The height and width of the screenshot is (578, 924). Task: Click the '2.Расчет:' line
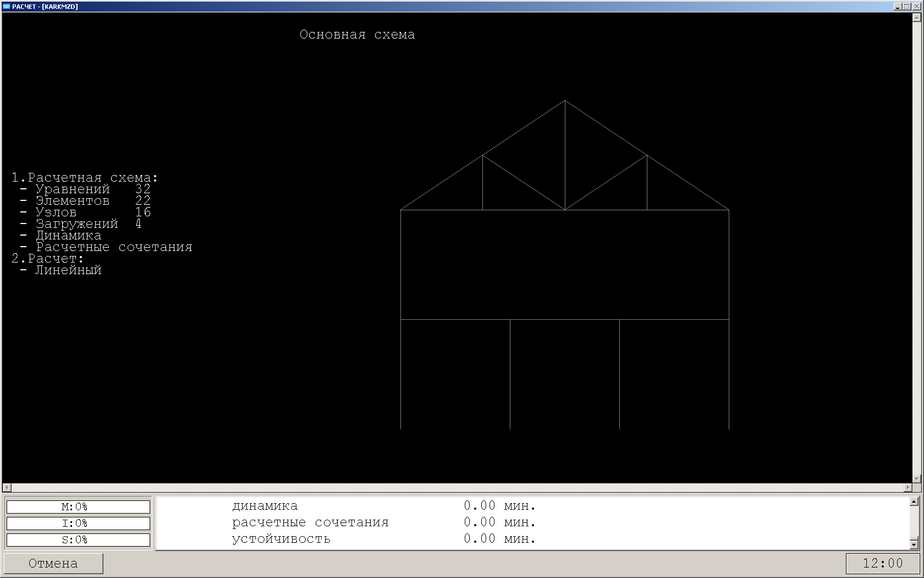(47, 259)
